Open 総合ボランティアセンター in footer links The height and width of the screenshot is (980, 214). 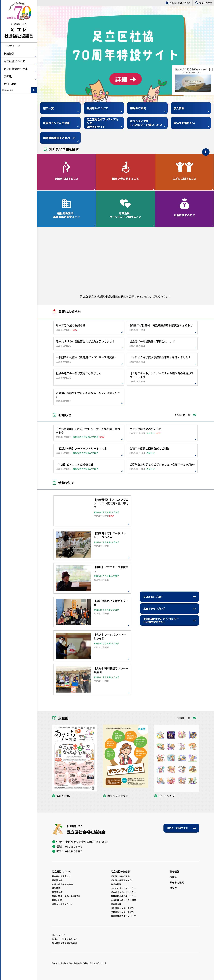point(123,892)
